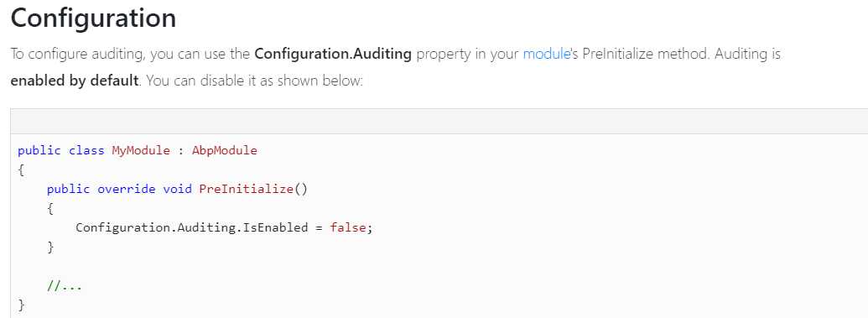Image resolution: width=868 pixels, height=318 pixels.
Task: Click the IsEnabled property in code
Action: tap(275, 227)
